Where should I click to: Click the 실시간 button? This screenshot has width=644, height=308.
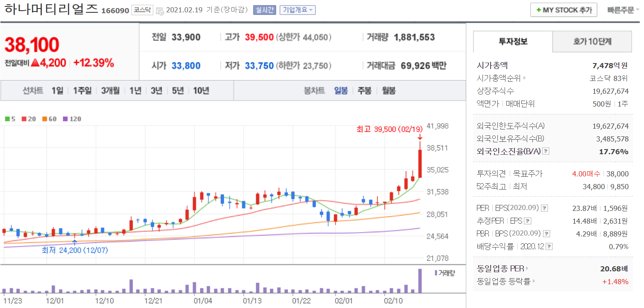pos(265,10)
